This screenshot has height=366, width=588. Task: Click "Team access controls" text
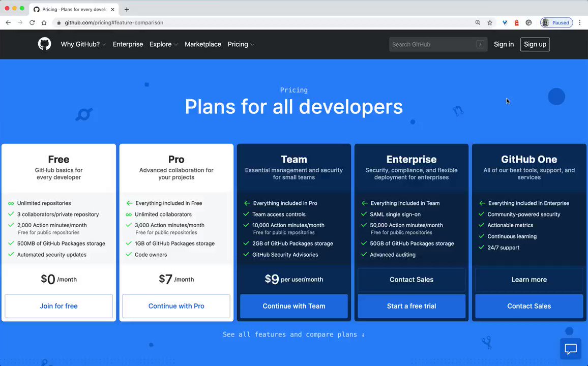(x=279, y=215)
